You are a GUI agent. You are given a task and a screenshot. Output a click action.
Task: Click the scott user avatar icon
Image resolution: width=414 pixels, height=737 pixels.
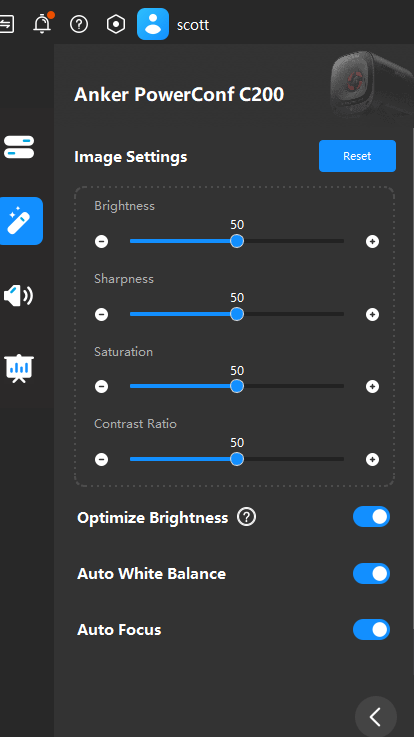click(x=153, y=24)
